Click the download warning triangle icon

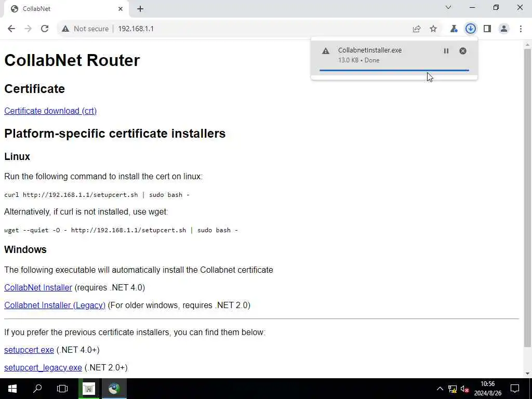[326, 51]
